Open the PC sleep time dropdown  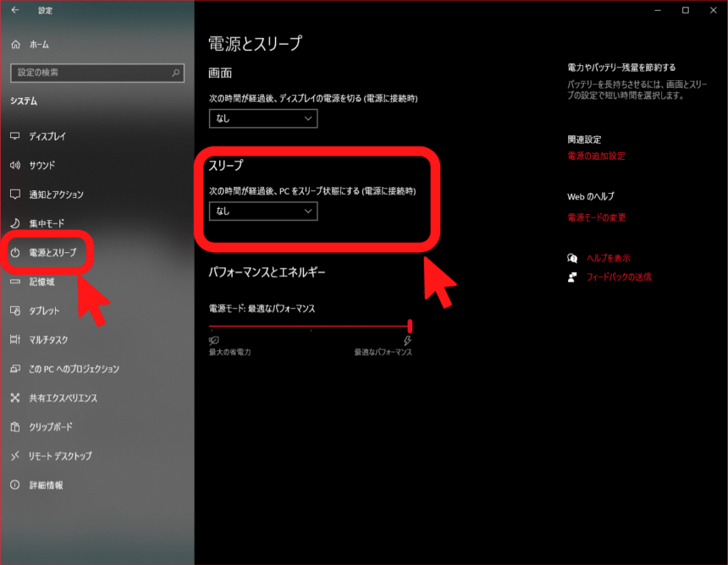tap(263, 211)
